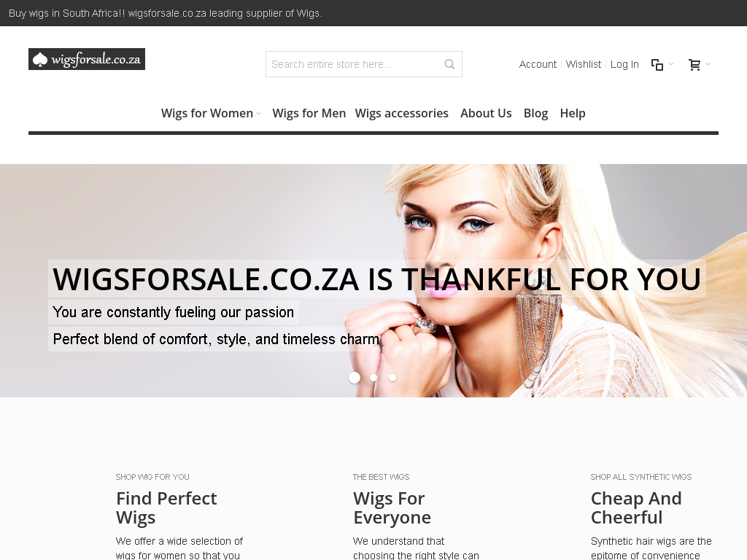Screen dimensions: 747x560
Task: Open the shopping cart icon
Action: coord(694,65)
